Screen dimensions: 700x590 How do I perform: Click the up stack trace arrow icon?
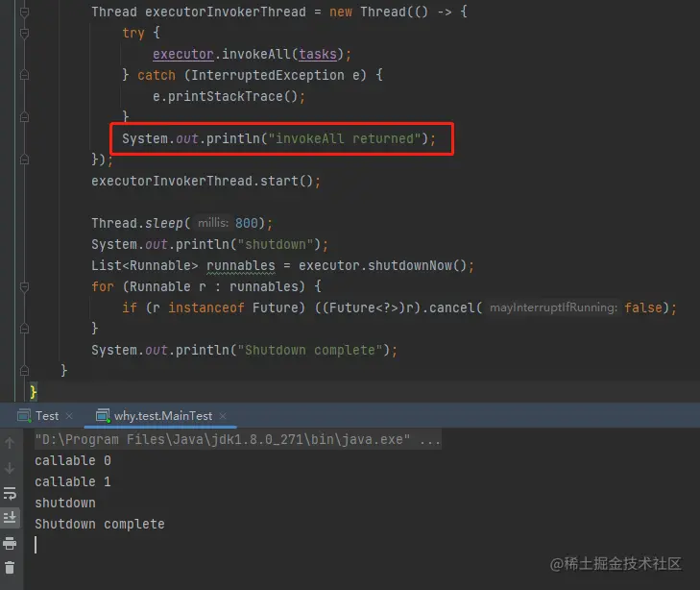pos(10,443)
